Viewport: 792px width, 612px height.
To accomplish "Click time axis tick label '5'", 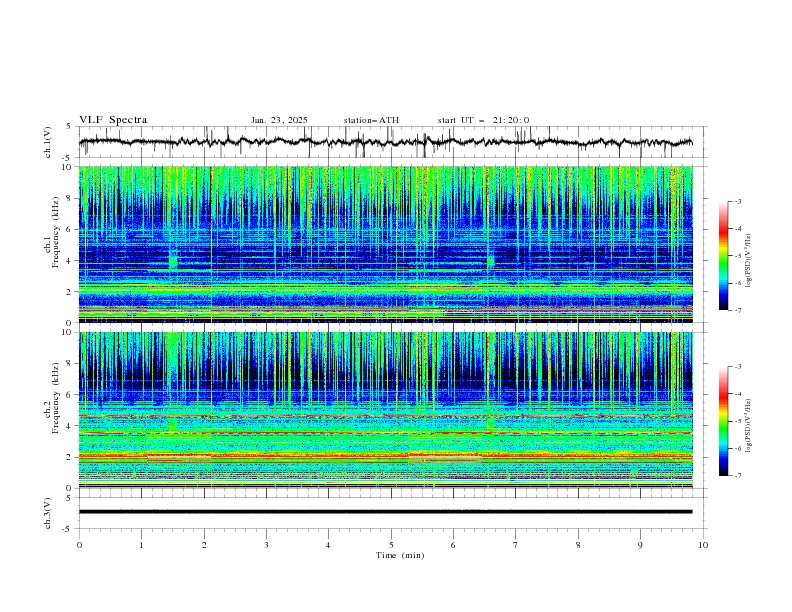I will click(391, 545).
